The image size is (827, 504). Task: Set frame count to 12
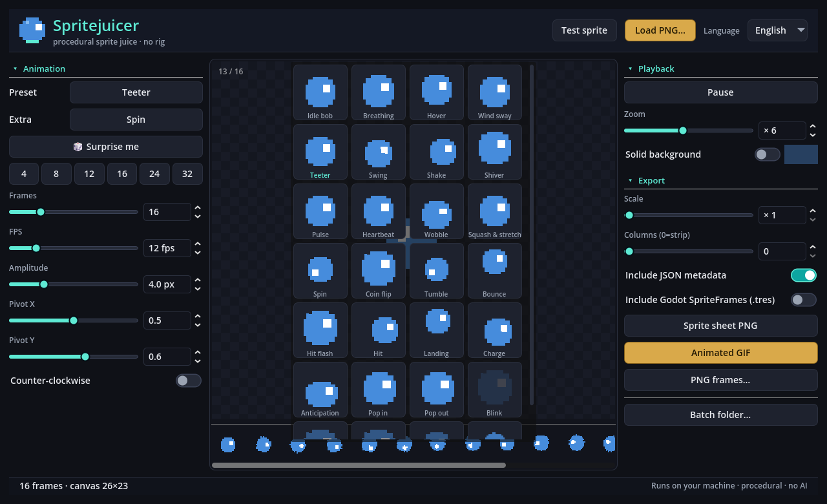[x=89, y=174]
